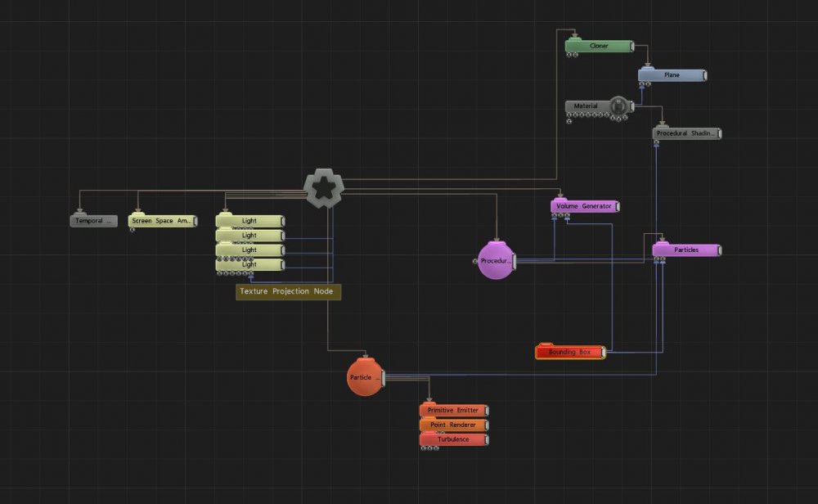
Task: Click the grey Material node
Action: pyautogui.click(x=586, y=106)
